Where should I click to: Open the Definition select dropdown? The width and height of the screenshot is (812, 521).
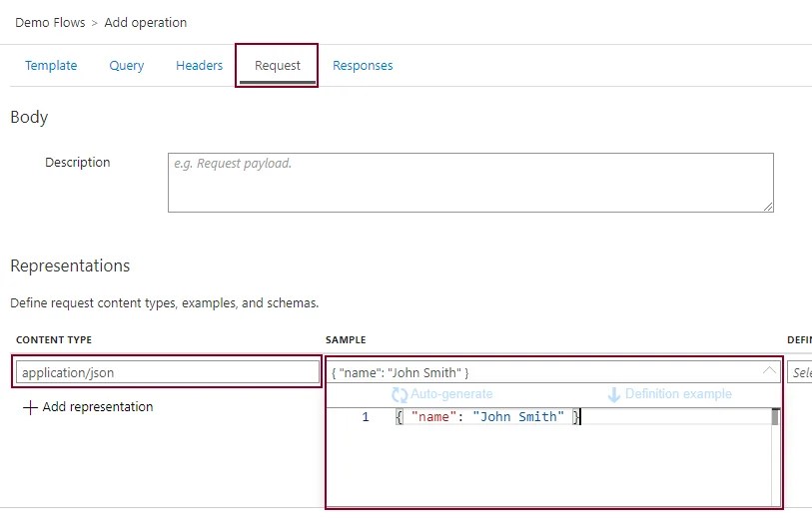point(799,372)
